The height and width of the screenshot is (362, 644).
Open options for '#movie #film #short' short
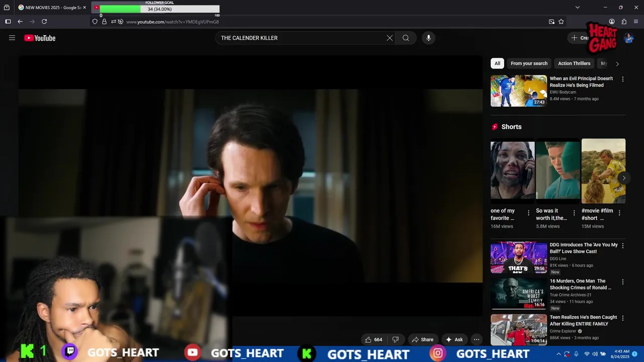click(x=619, y=213)
